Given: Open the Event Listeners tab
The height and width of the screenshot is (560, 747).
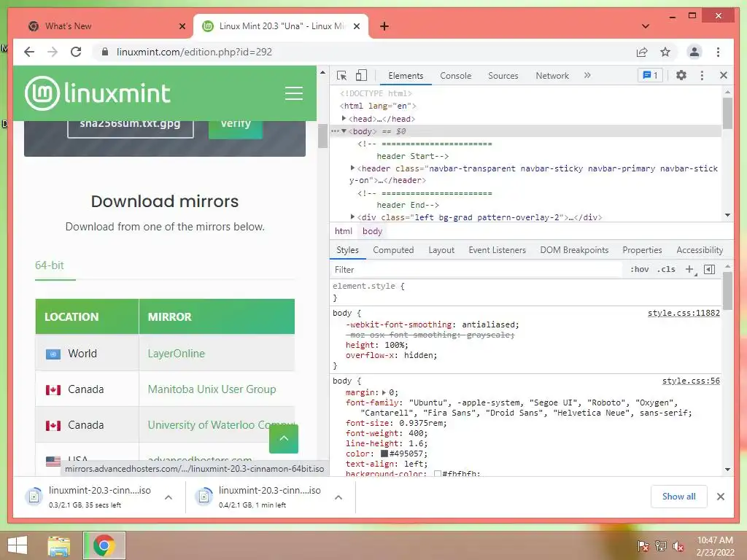Looking at the screenshot, I should [497, 250].
